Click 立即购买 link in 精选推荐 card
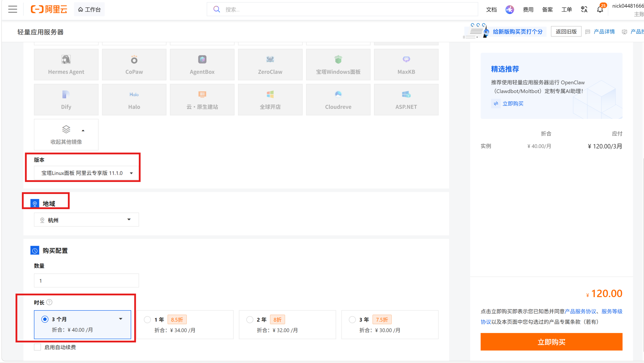The height and width of the screenshot is (363, 644). pos(513,104)
